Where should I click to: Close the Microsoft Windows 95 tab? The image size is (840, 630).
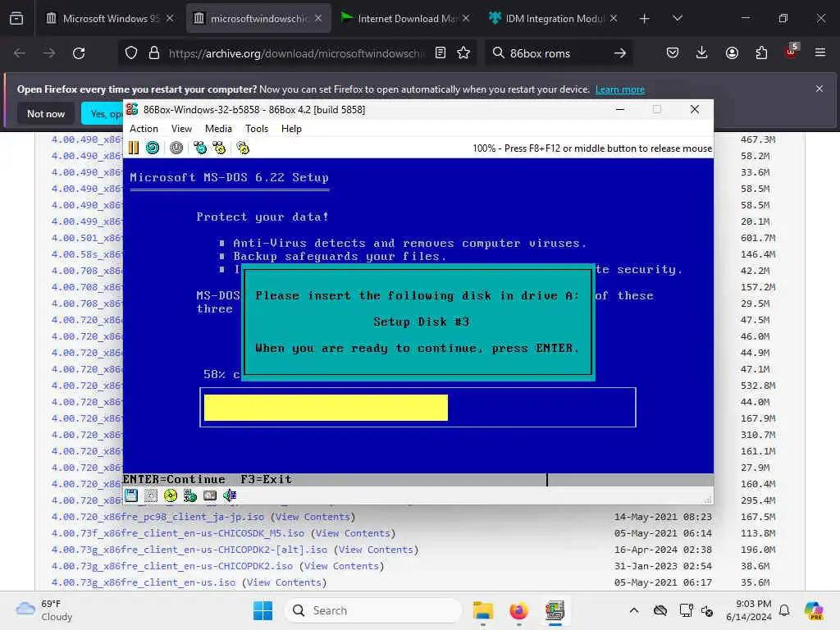[170, 18]
